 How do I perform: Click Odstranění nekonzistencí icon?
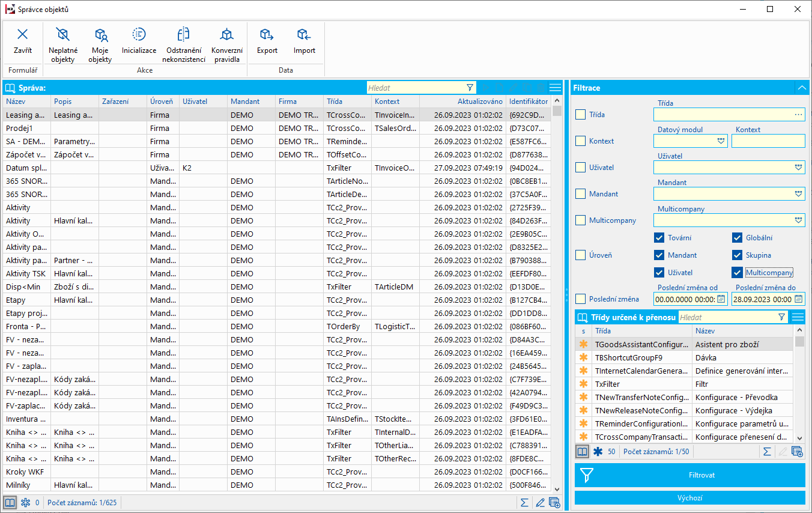pyautogui.click(x=184, y=44)
